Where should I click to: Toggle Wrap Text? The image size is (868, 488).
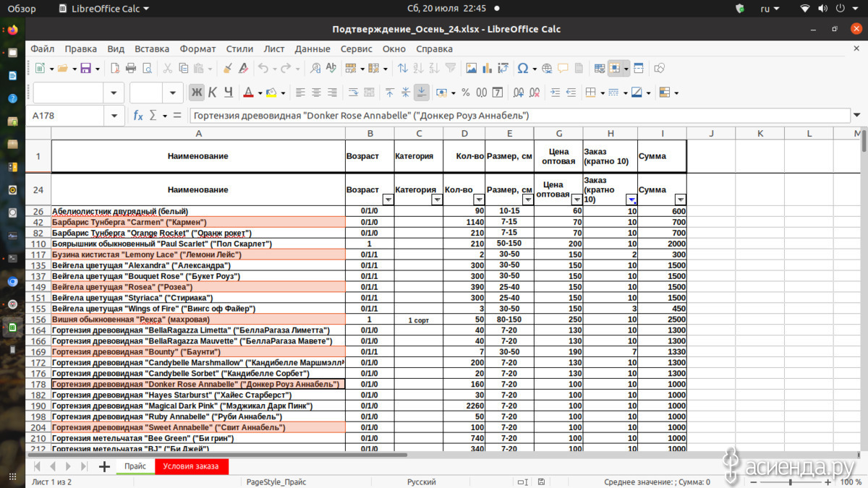coord(353,93)
